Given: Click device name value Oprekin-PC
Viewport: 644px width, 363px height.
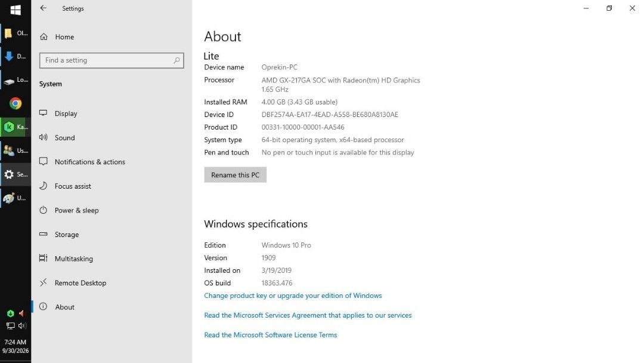Looking at the screenshot, I should [279, 67].
